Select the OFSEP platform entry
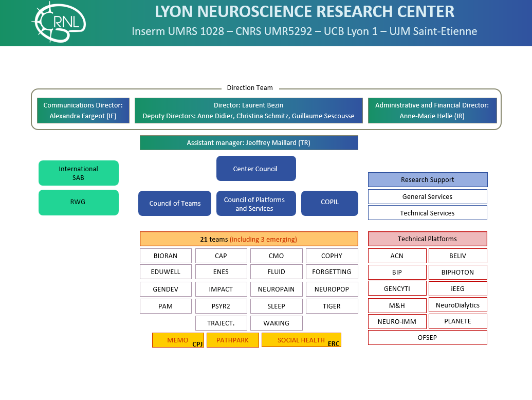This screenshot has height=400, width=532. (427, 337)
